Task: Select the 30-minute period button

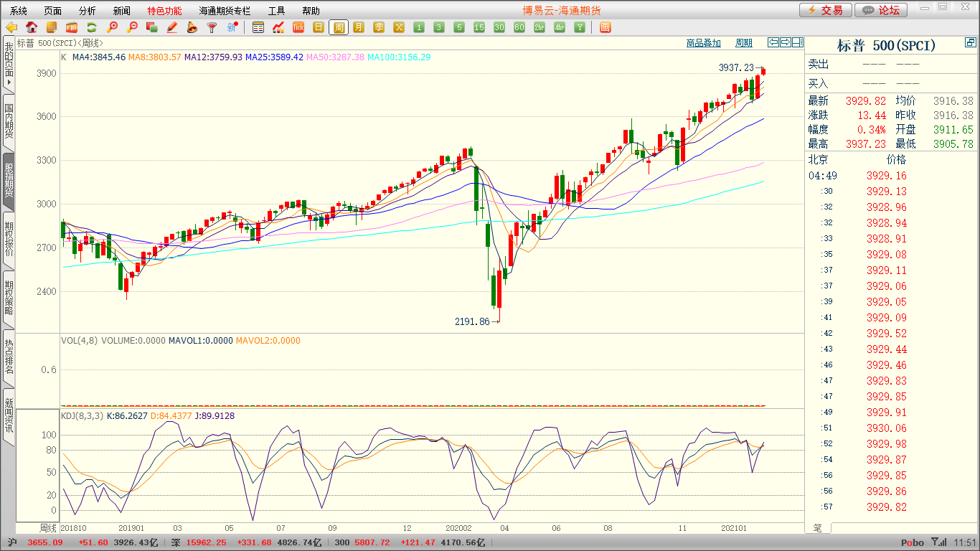Action: pyautogui.click(x=499, y=27)
